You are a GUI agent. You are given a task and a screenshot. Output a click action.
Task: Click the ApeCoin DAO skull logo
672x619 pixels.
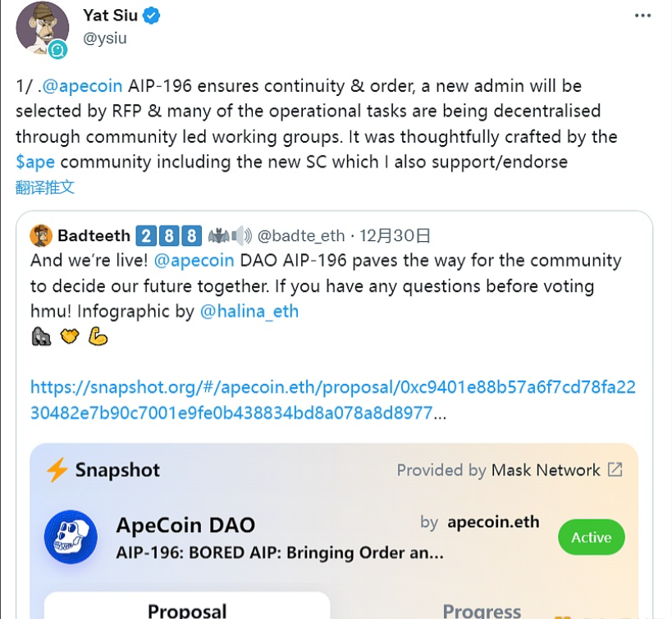(71, 537)
